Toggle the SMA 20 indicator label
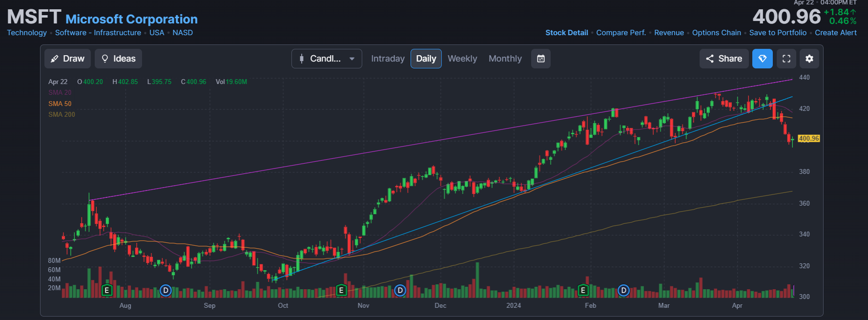 pyautogui.click(x=60, y=92)
